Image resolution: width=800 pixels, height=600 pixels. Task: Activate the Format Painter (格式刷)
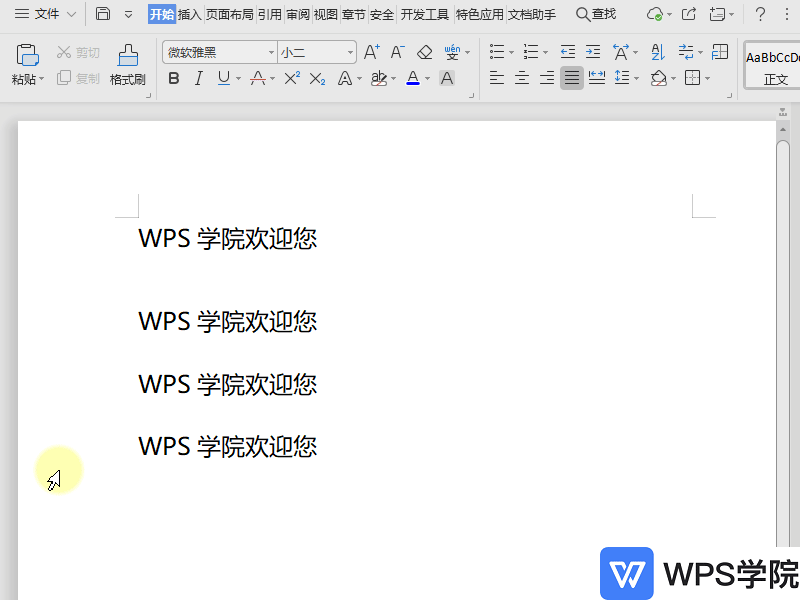[x=128, y=64]
